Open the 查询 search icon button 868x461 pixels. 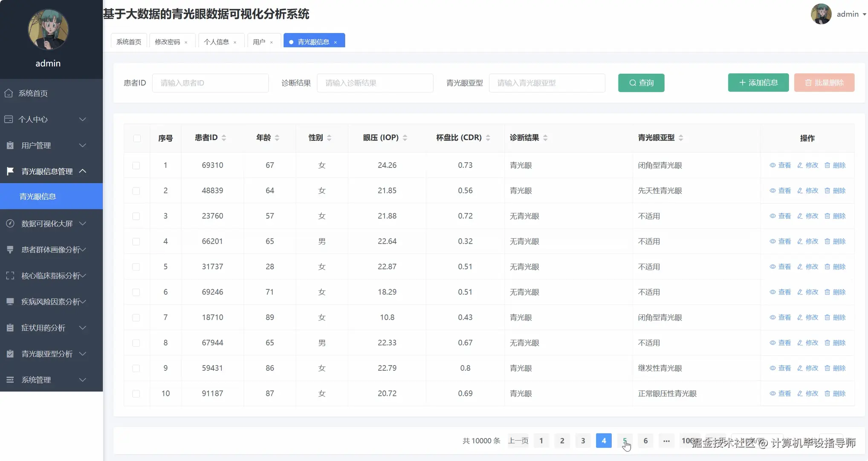pos(633,83)
